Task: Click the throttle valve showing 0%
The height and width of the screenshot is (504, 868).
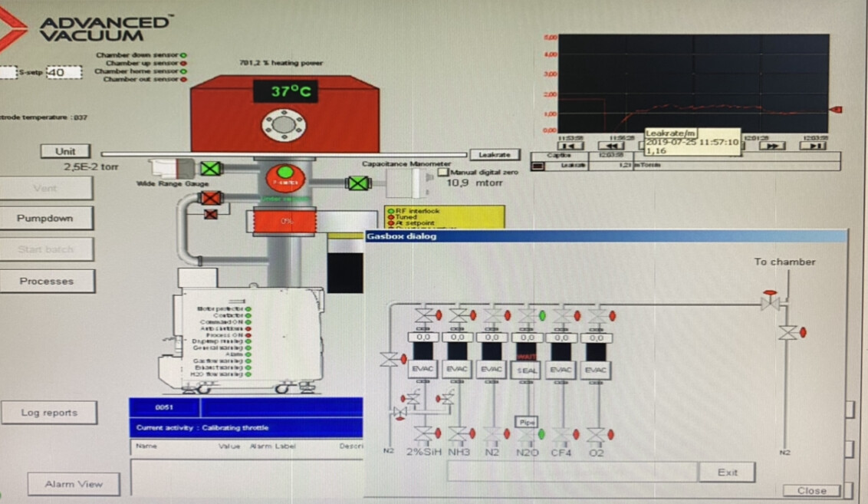Action: click(284, 221)
